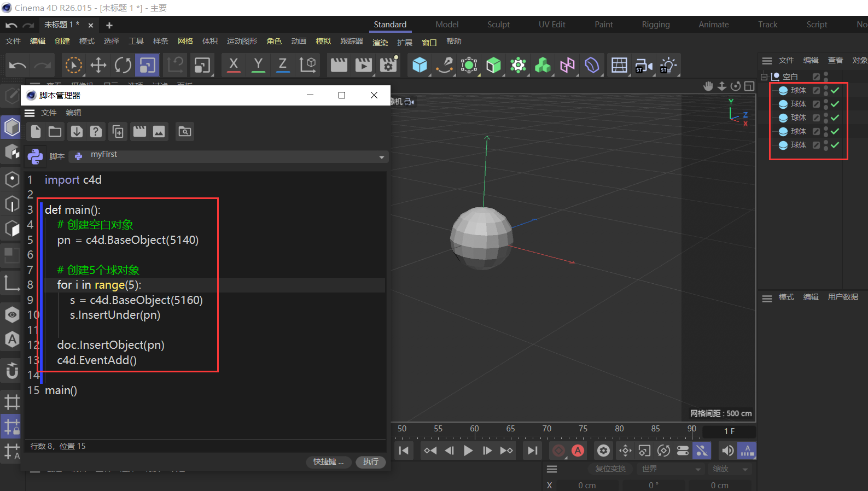The image size is (868, 491).
Task: Open Render Settings gear clapperboard
Action: pos(388,66)
